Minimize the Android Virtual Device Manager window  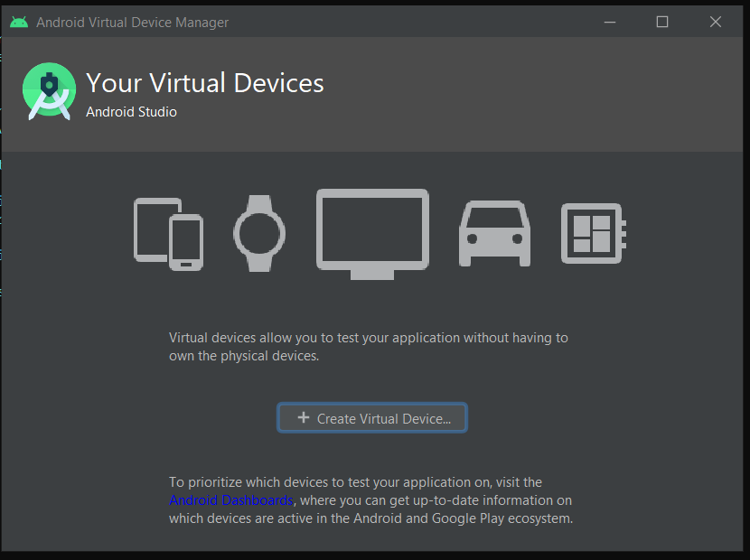610,22
